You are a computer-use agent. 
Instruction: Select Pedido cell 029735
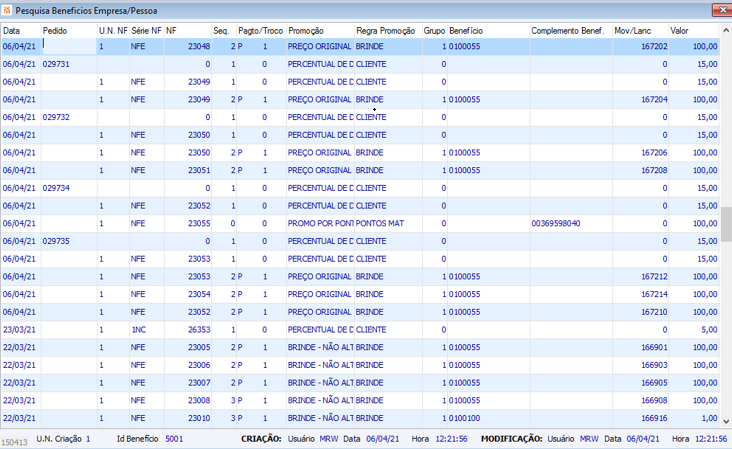coord(69,241)
